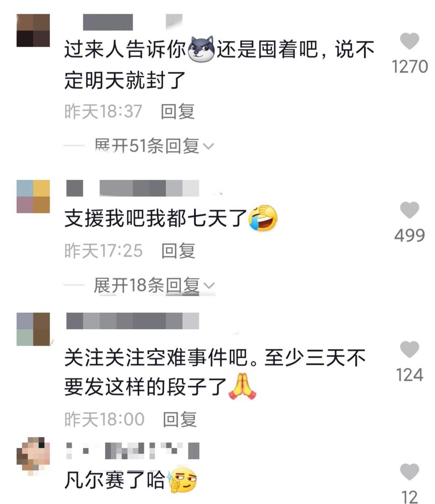
Task: Reply to the 昨天18:00 comment
Action: (180, 420)
